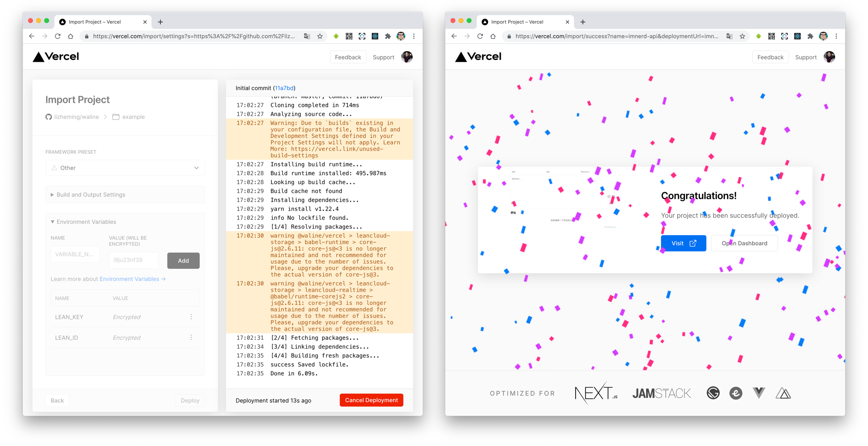
Task: Expand Build and Output Settings
Action: [91, 195]
